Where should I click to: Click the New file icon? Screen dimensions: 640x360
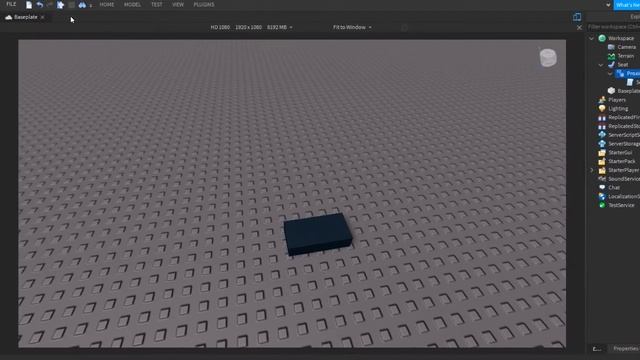(29, 5)
